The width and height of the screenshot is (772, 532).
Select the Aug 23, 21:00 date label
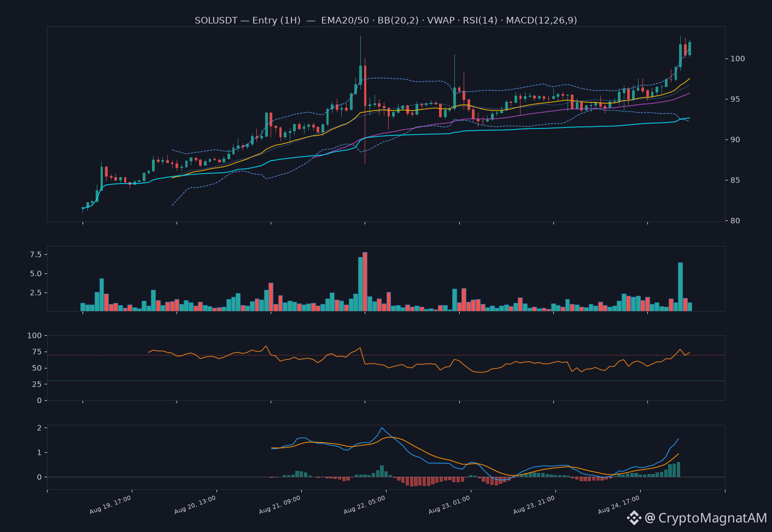pyautogui.click(x=534, y=505)
